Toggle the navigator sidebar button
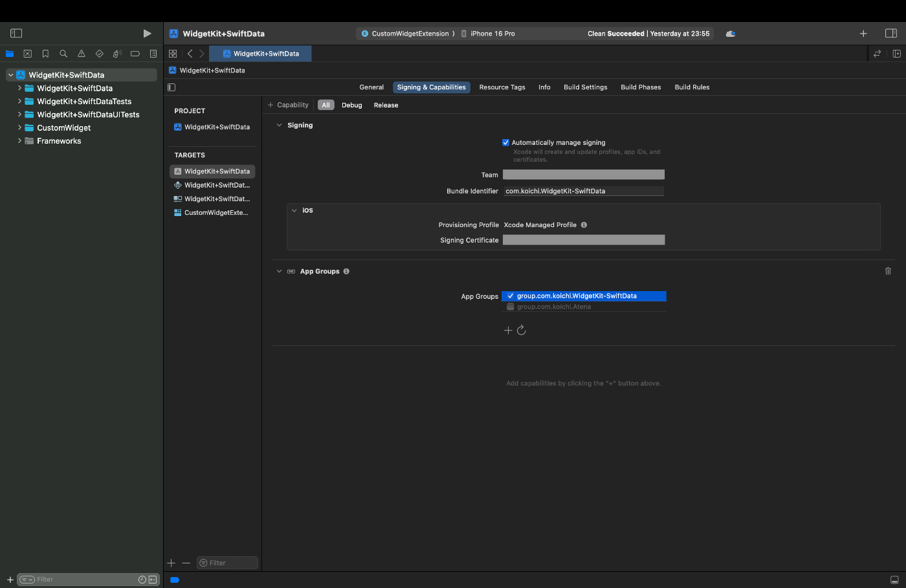This screenshot has height=588, width=906. tap(16, 33)
